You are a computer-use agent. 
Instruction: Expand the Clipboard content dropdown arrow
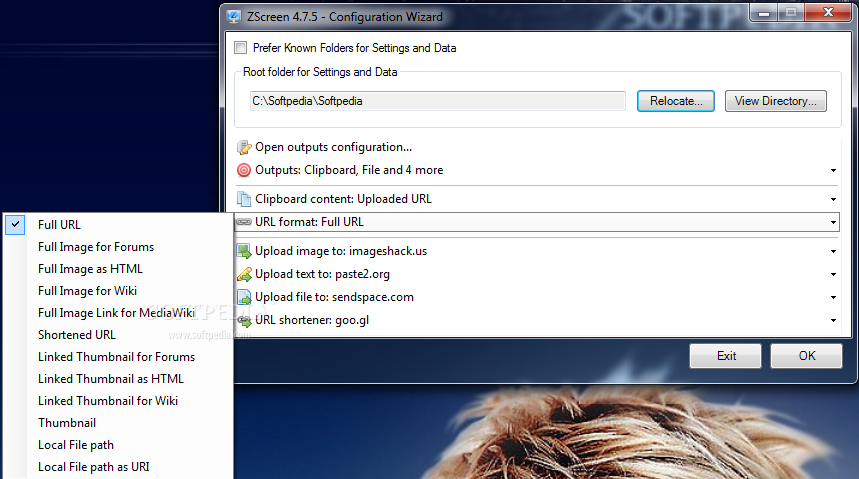pos(833,199)
